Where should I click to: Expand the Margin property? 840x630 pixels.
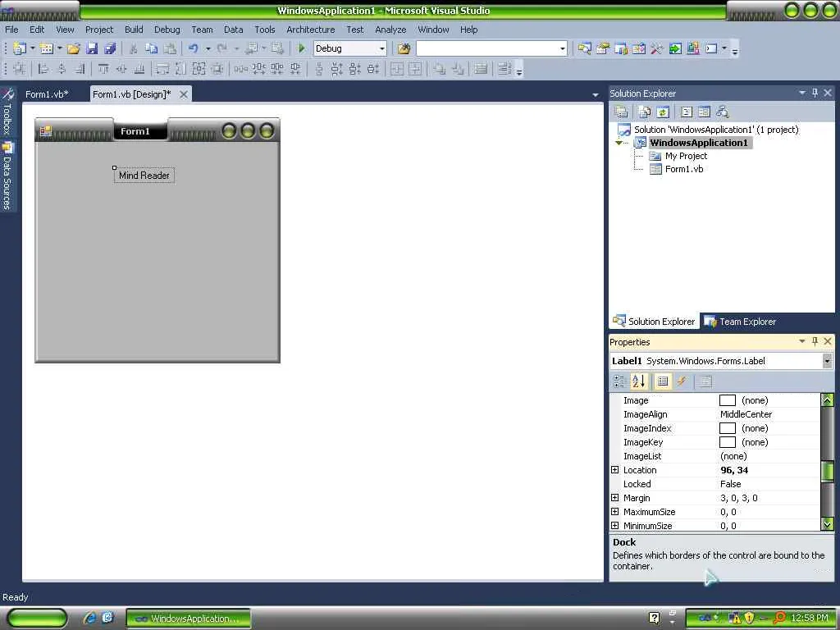point(615,498)
